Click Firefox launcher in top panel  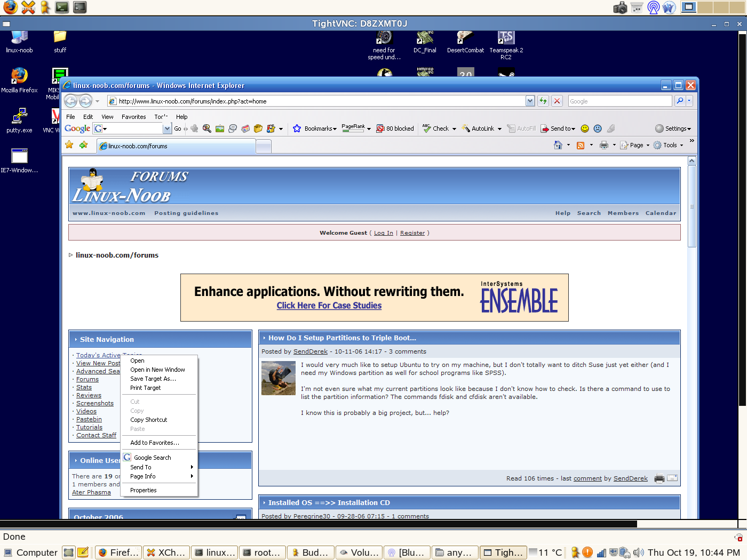[10, 7]
